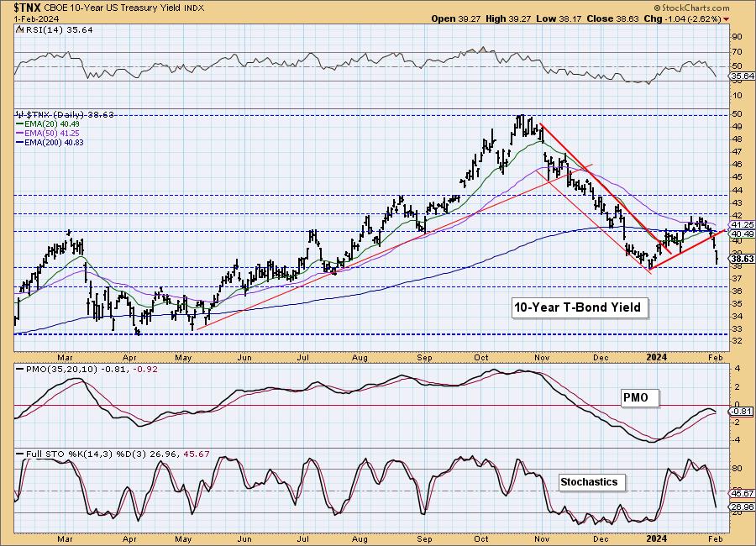Viewport: 756px width, 546px height.
Task: Click the 'Jul' label under the price panel
Action: (302, 357)
